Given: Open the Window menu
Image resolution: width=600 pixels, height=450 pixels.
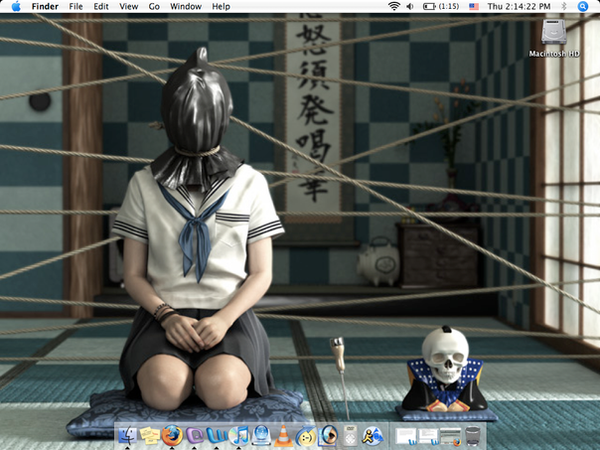Looking at the screenshot, I should pos(185,6).
